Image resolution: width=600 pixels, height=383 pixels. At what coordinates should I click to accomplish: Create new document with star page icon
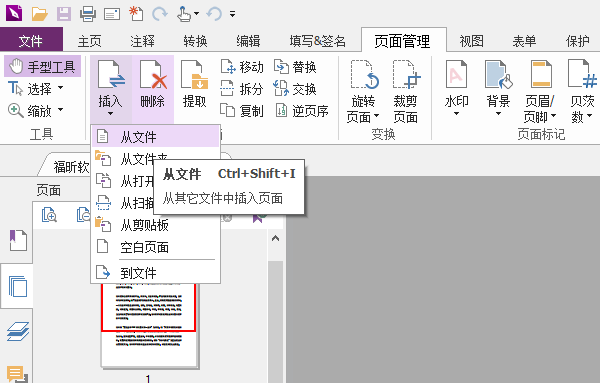pyautogui.click(x=136, y=13)
